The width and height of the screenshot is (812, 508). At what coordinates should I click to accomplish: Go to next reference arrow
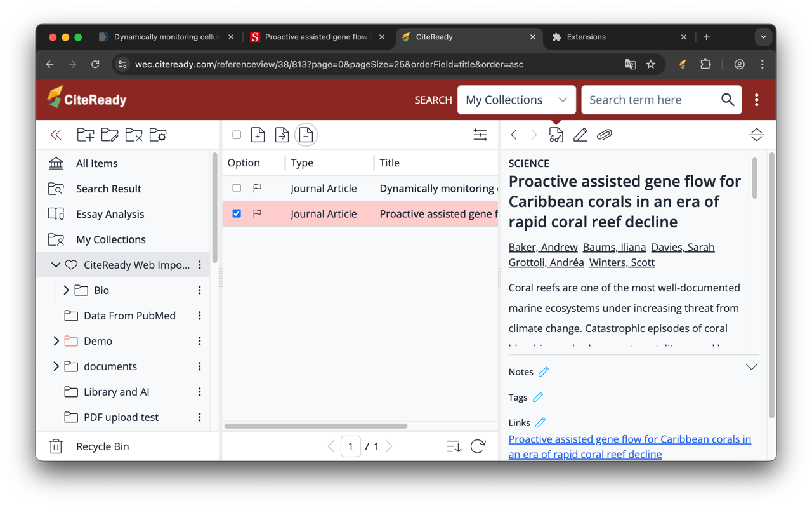(x=534, y=135)
